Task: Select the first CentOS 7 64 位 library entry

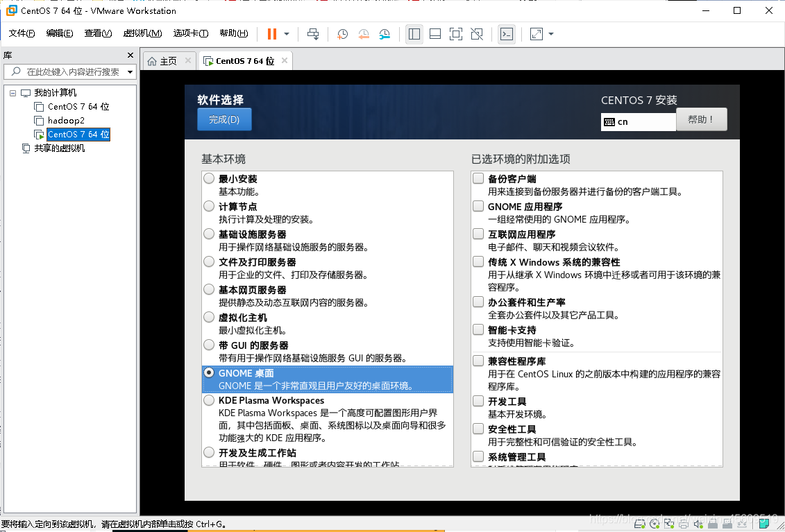Action: [78, 107]
